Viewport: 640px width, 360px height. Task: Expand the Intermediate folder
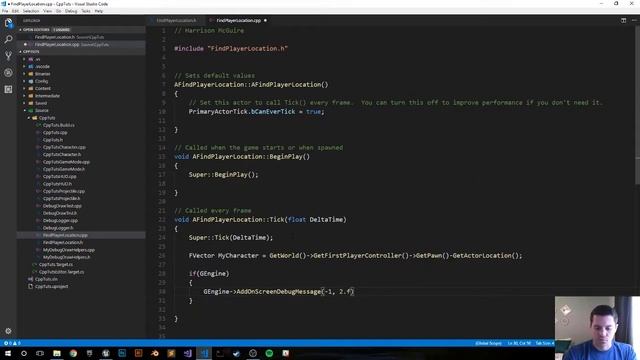click(x=47, y=96)
